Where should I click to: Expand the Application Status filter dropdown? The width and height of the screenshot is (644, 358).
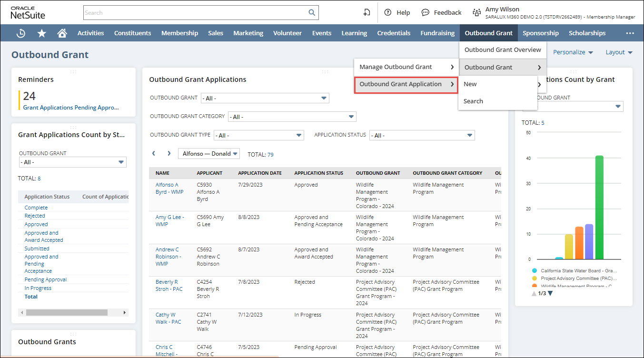point(422,135)
